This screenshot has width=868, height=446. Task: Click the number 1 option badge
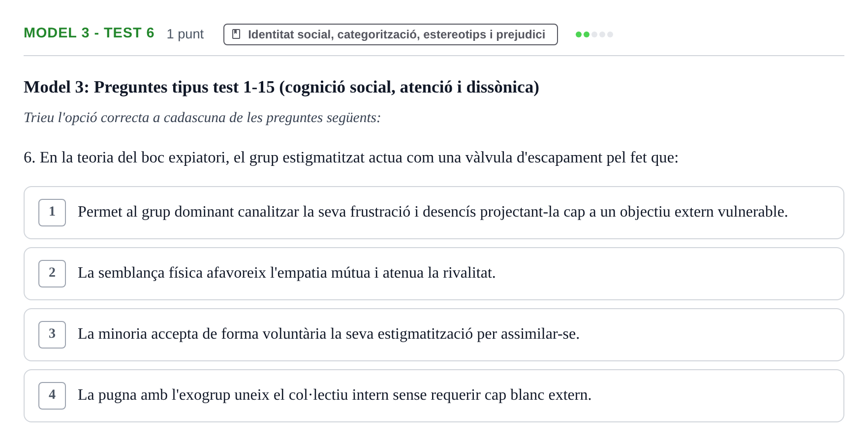click(x=52, y=213)
